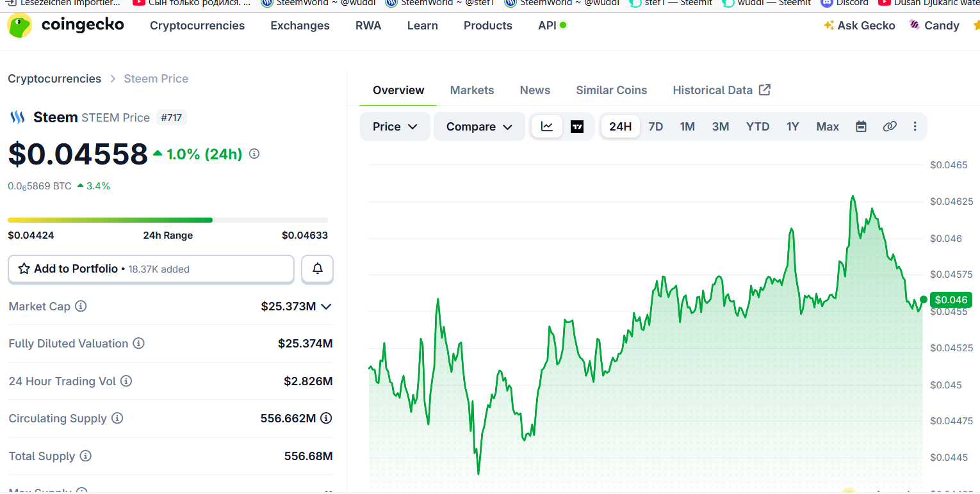Click the $0.04633 range high value

click(x=305, y=235)
